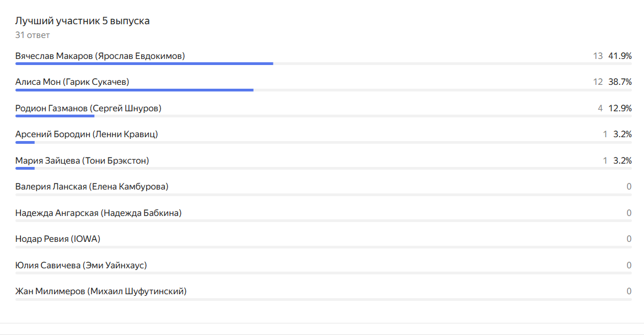Select the Надежда Ангарская (Надежда Бабкина) label
The height and width of the screenshot is (335, 644).
99,213
